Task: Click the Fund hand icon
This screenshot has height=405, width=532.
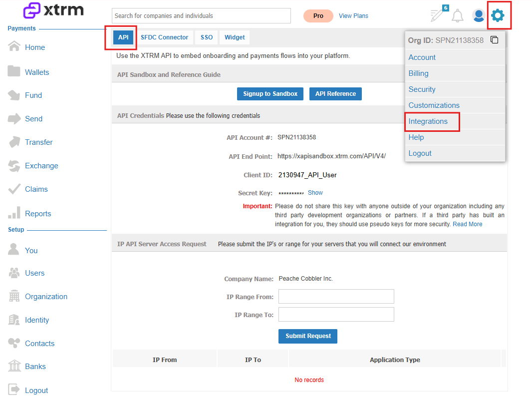Action: [x=14, y=95]
